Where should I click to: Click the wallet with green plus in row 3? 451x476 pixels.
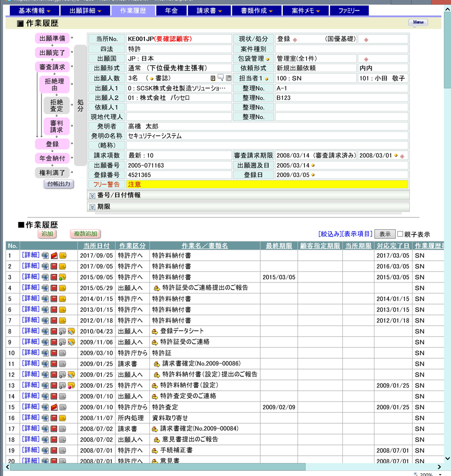[63, 277]
